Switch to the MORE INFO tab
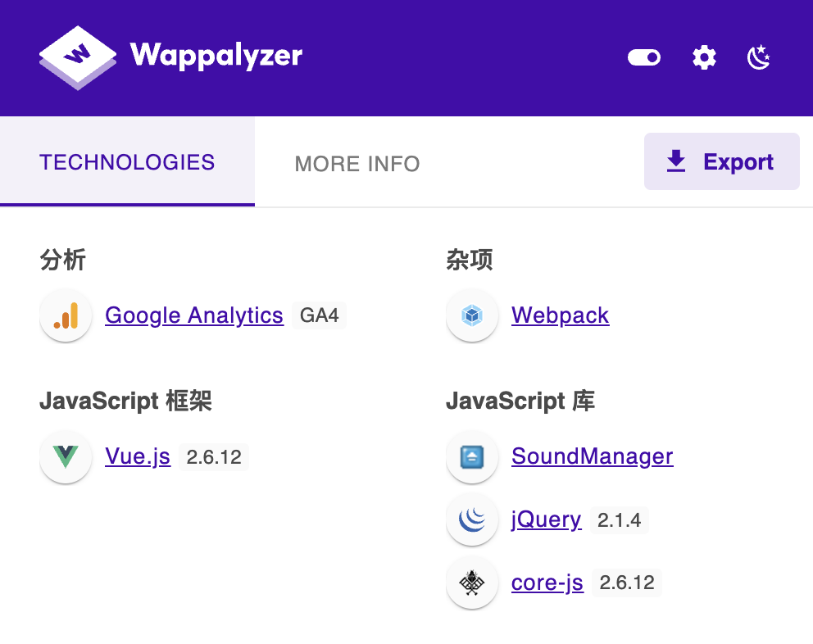 357,164
